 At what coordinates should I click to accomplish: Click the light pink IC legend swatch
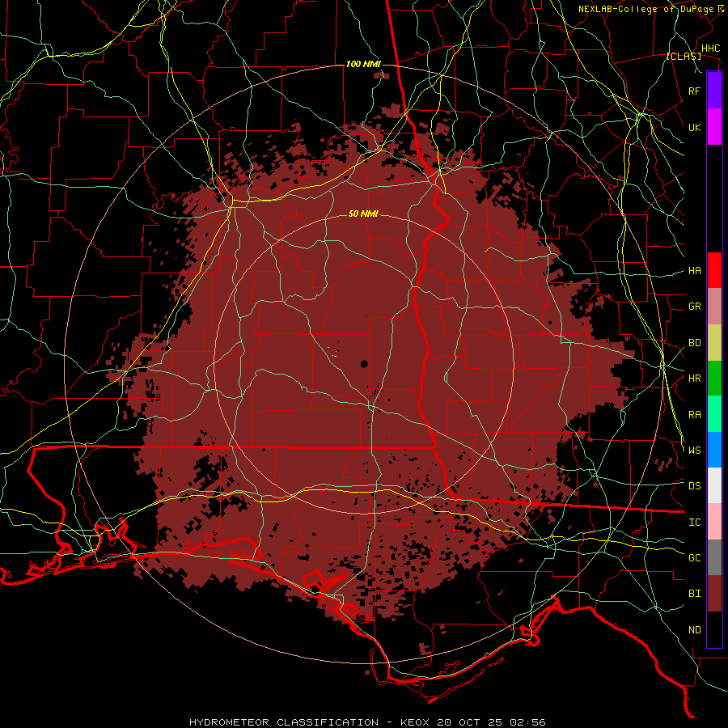coord(714,522)
